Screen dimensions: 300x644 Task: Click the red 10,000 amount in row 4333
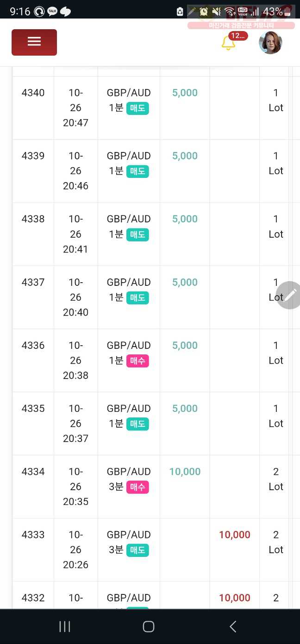pos(235,535)
